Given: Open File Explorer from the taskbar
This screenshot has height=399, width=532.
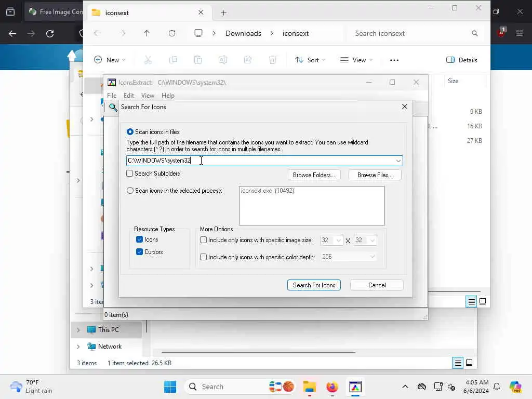Looking at the screenshot, I should point(310,387).
